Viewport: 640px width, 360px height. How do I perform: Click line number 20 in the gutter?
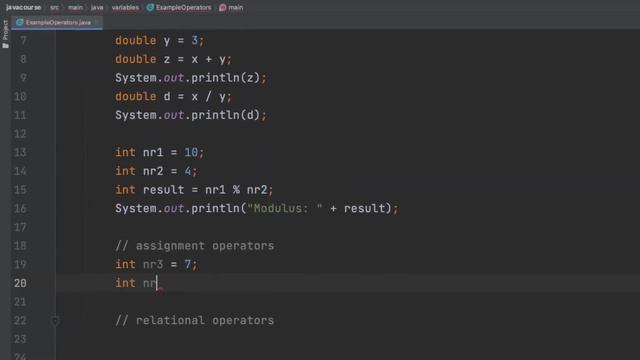point(20,283)
